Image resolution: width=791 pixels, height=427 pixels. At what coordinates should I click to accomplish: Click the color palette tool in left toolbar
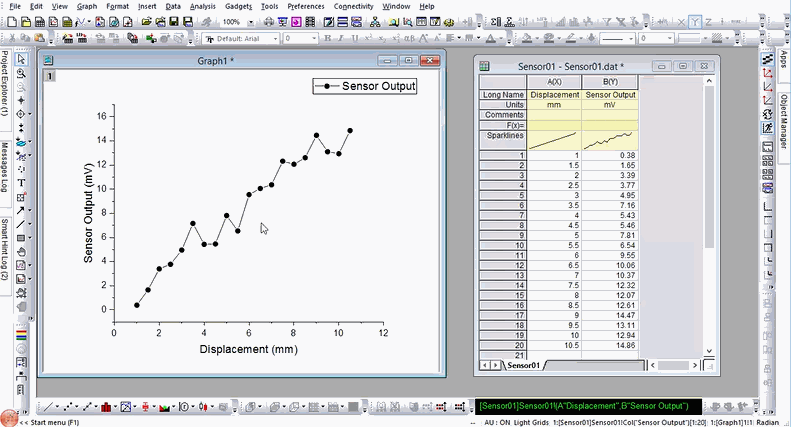tap(21, 336)
